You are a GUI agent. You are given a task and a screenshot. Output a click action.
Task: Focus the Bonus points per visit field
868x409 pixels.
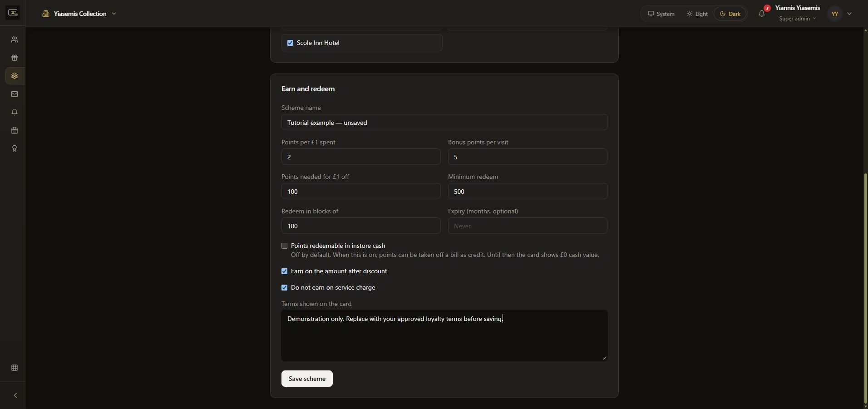528,157
